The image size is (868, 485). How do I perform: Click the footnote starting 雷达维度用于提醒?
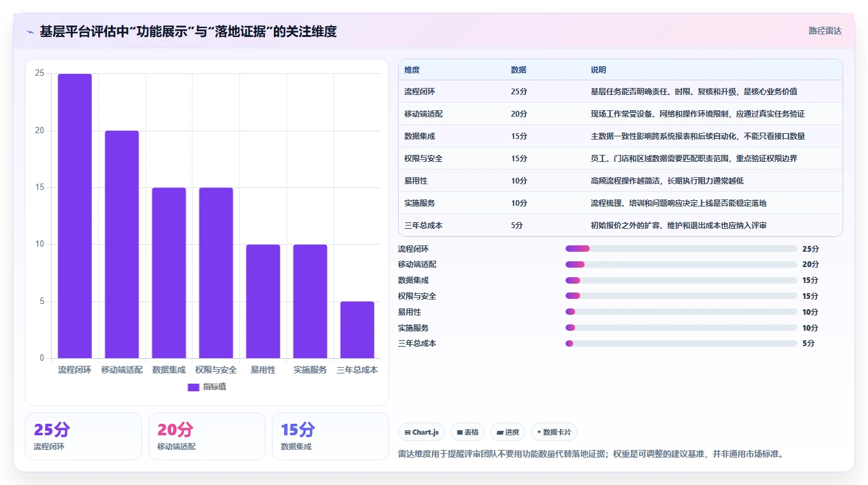pyautogui.click(x=590, y=454)
